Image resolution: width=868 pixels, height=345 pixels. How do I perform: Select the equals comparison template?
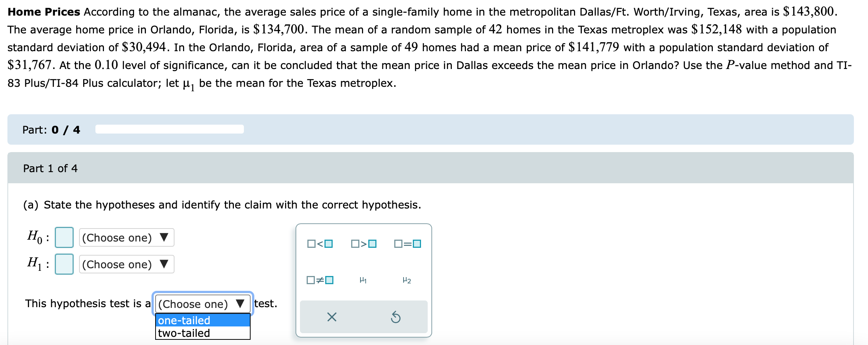point(408,244)
